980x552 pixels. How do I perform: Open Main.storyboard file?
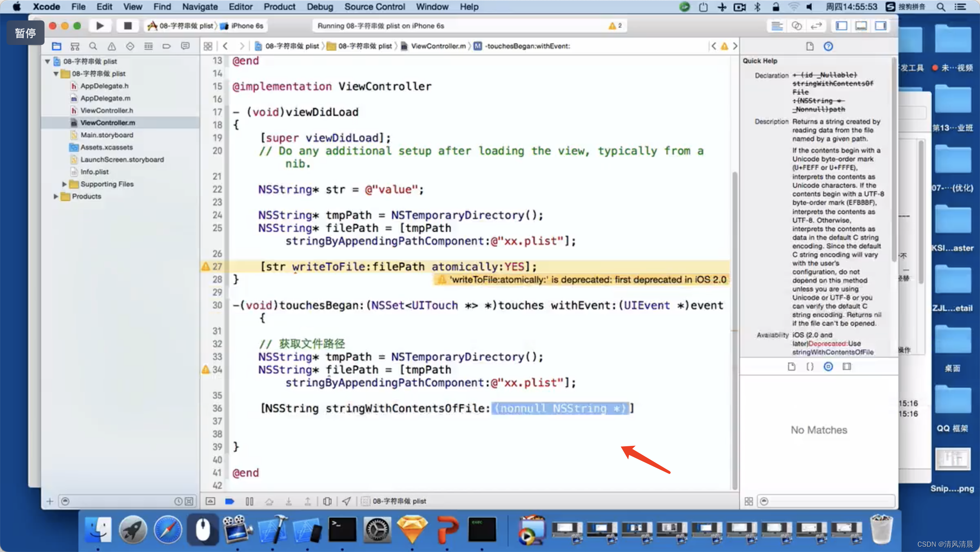(x=106, y=135)
